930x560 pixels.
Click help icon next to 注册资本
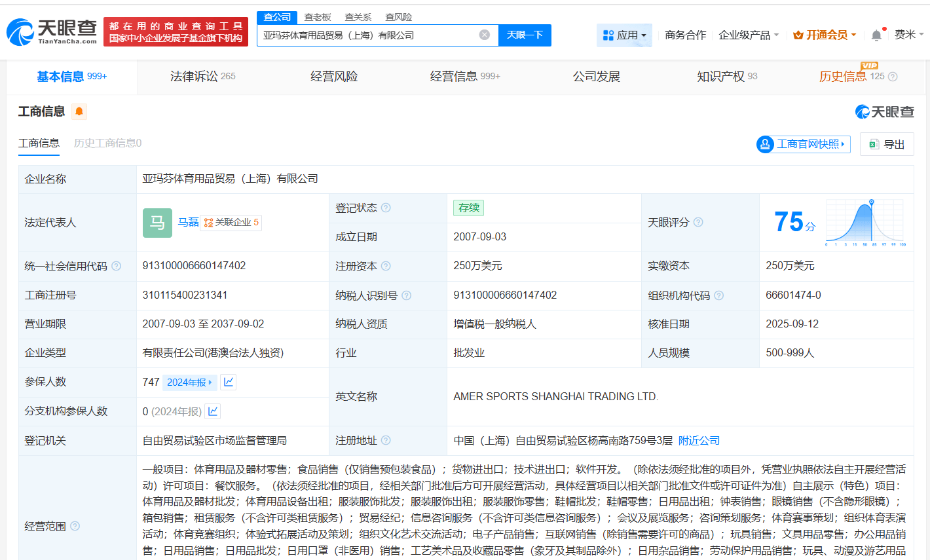(x=386, y=266)
